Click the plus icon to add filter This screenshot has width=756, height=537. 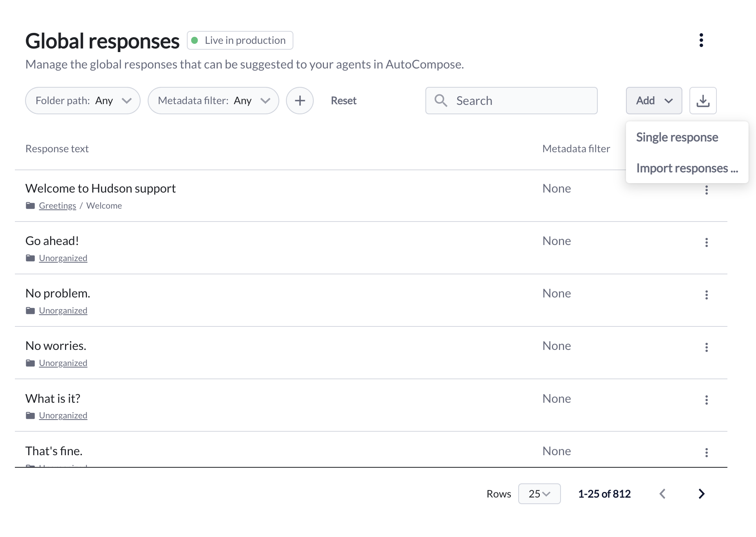click(300, 101)
